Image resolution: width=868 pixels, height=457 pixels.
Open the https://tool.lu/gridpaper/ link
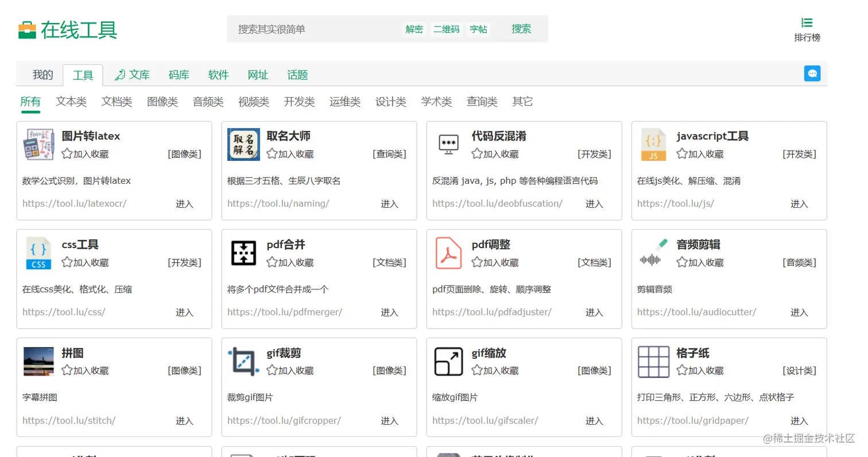tap(693, 421)
